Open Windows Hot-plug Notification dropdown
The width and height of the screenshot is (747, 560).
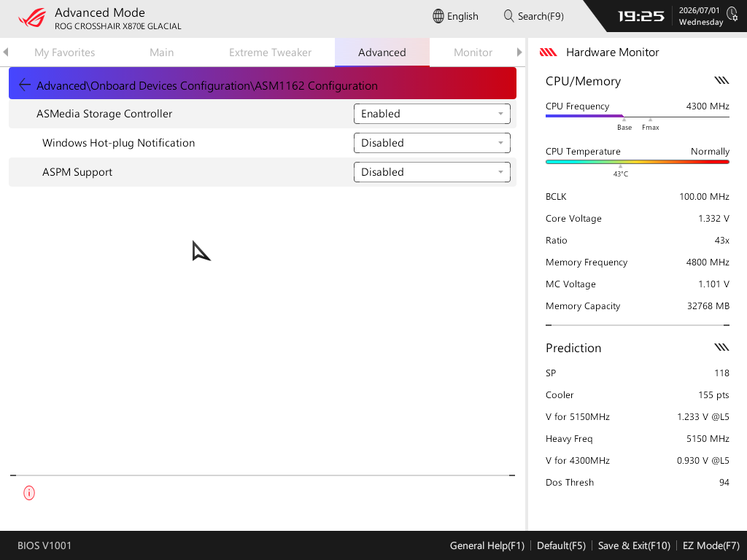432,143
